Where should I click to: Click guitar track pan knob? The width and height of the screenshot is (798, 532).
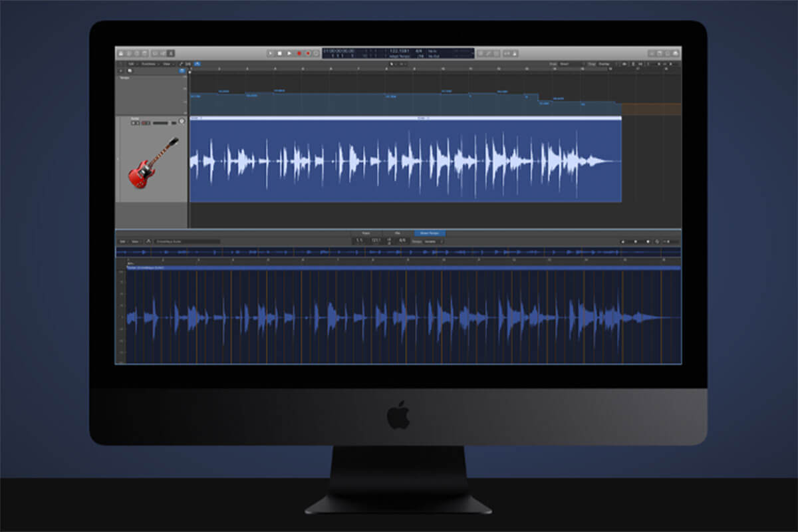point(182,121)
